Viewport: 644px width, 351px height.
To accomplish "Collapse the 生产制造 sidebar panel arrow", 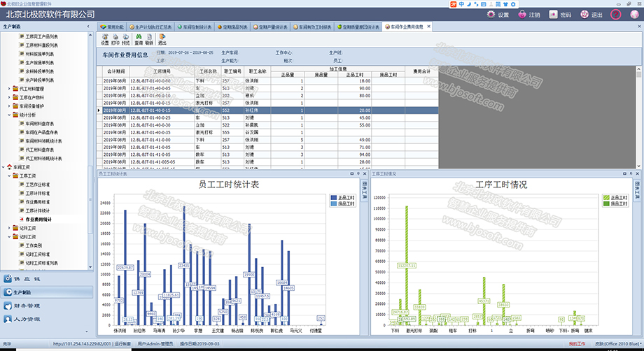I will click(88, 27).
